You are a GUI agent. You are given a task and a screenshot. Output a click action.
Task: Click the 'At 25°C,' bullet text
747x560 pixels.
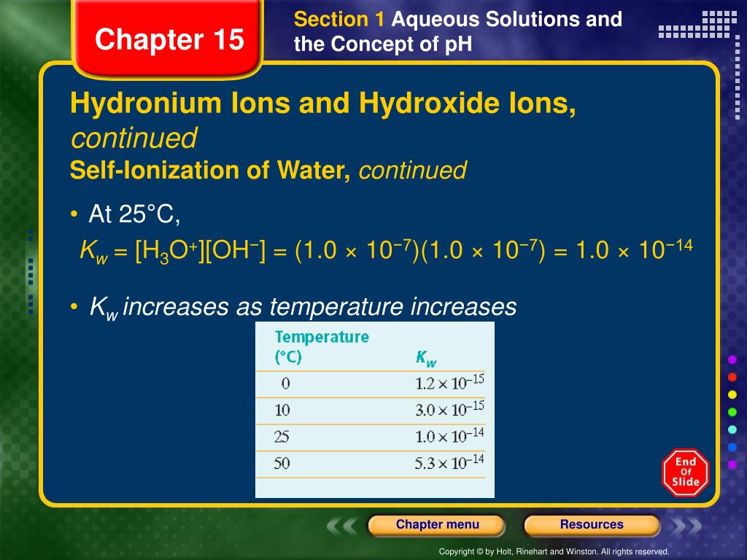pos(134,214)
